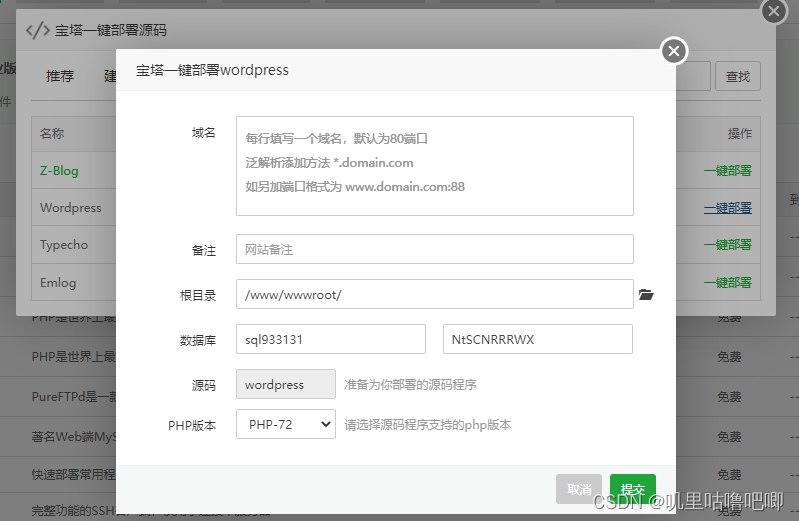Close the WordPress deploy dialog
The height and width of the screenshot is (521, 799).
point(674,51)
